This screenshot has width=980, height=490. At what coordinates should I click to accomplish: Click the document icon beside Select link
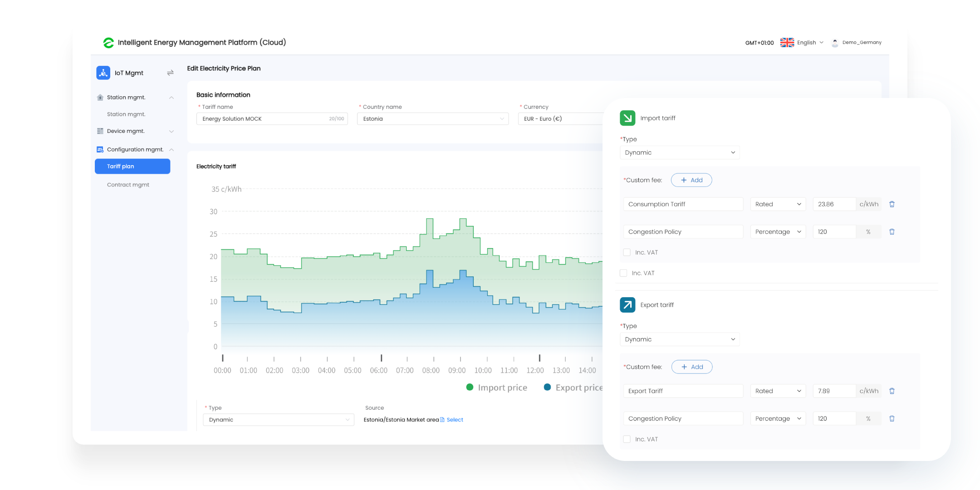442,420
